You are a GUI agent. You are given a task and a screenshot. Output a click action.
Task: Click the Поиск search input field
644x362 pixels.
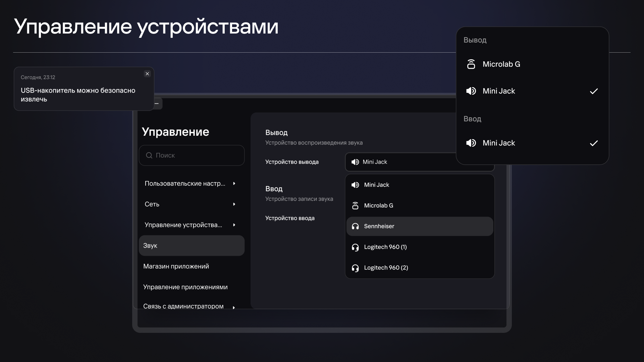click(x=192, y=155)
